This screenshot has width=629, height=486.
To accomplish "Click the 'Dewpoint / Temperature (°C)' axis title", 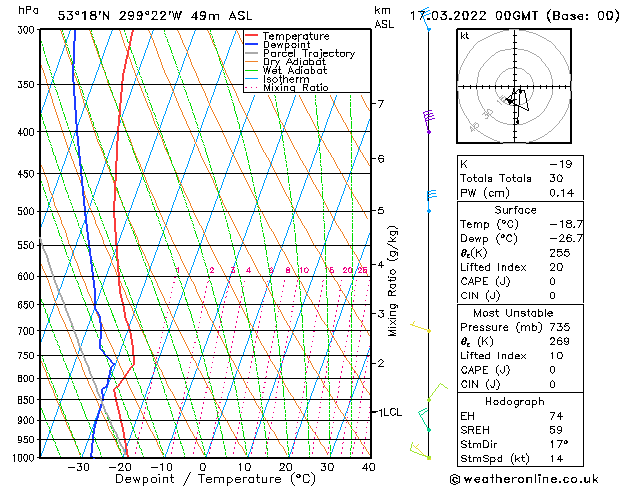I will point(215,479).
